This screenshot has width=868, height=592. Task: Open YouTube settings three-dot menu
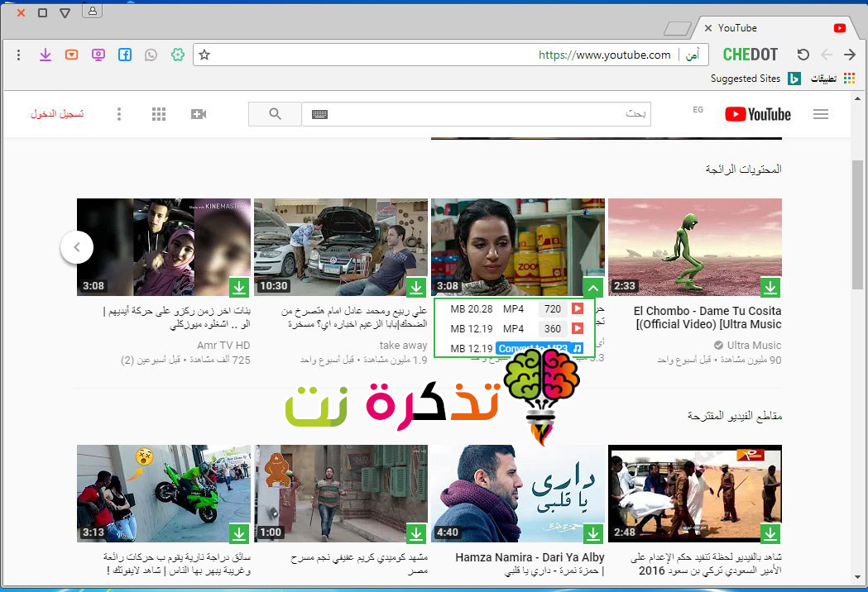[x=119, y=114]
